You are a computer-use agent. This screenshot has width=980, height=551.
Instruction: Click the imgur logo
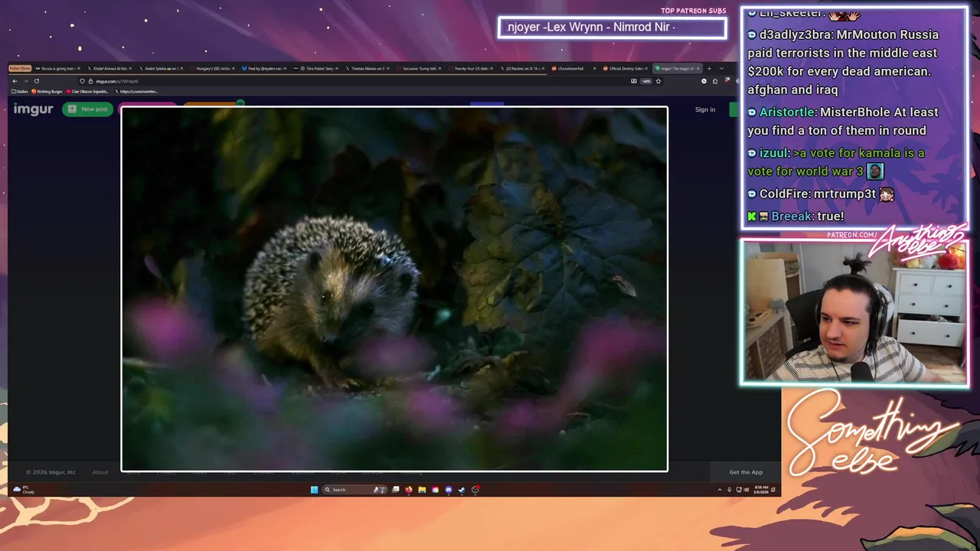33,109
